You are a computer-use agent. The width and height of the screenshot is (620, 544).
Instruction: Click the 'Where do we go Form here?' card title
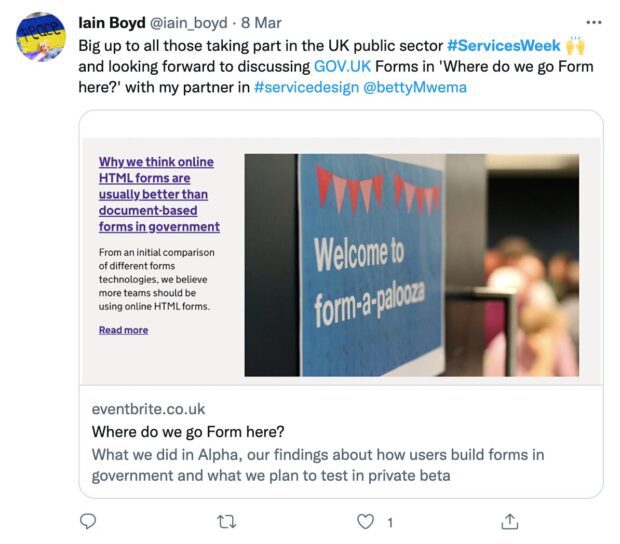(x=188, y=431)
